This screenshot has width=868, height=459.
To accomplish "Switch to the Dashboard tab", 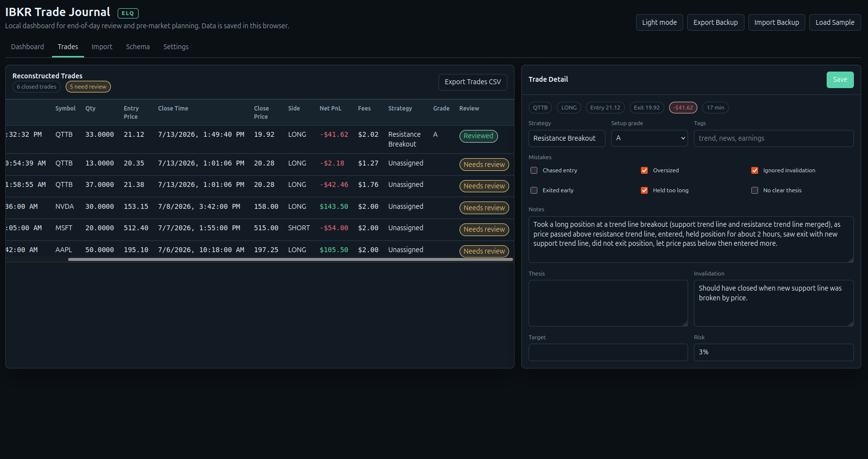I will [27, 47].
